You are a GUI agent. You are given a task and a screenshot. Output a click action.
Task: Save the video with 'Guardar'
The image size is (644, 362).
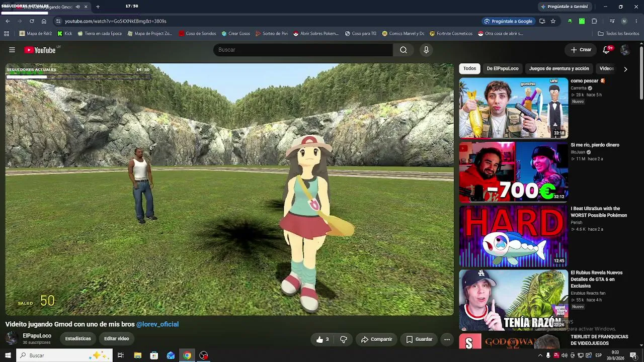[419, 339]
